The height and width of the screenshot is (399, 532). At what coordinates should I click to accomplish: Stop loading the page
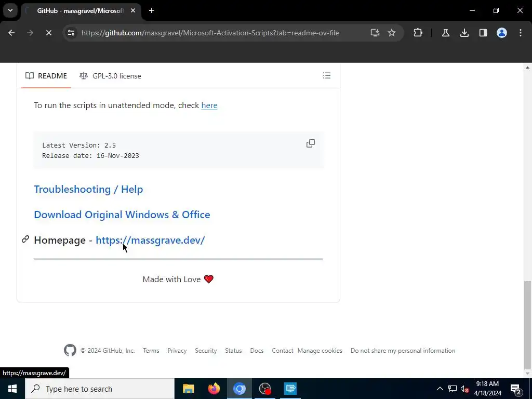coord(48,33)
